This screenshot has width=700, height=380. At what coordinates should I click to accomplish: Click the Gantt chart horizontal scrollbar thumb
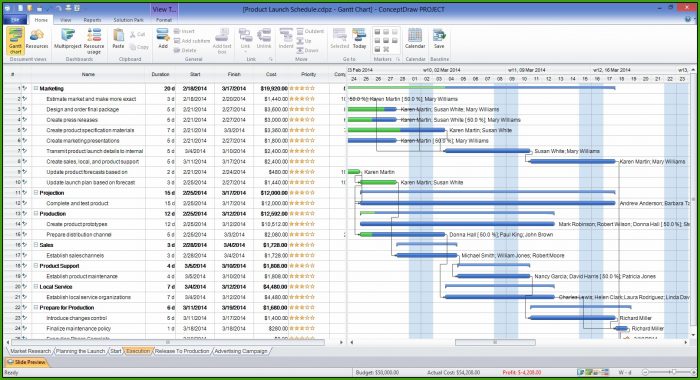[x=495, y=342]
